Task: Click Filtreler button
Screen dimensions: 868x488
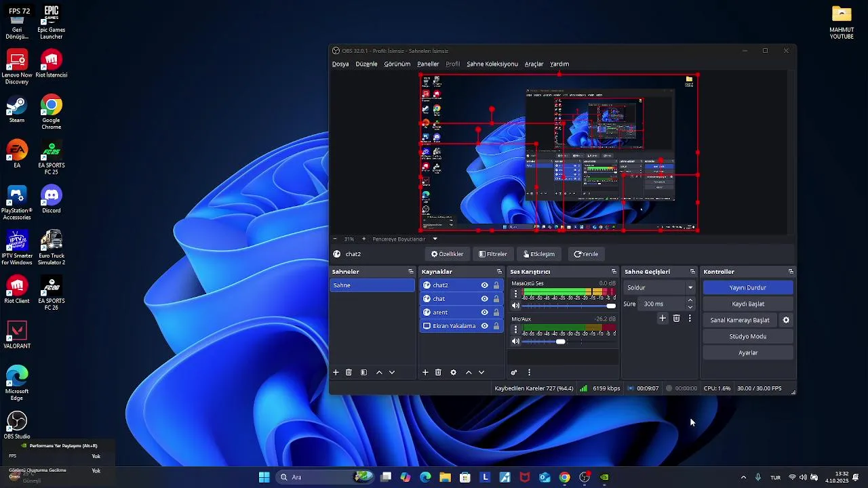Action: (493, 254)
